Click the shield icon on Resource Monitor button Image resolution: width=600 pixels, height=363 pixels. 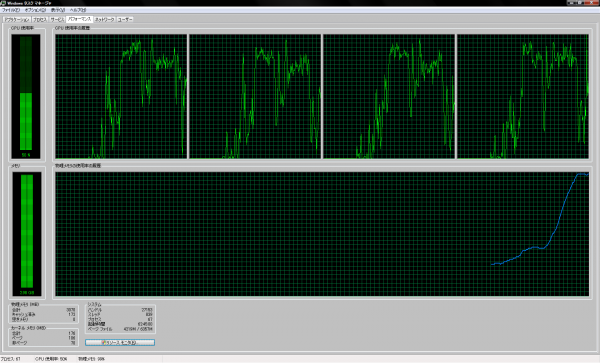point(104,342)
